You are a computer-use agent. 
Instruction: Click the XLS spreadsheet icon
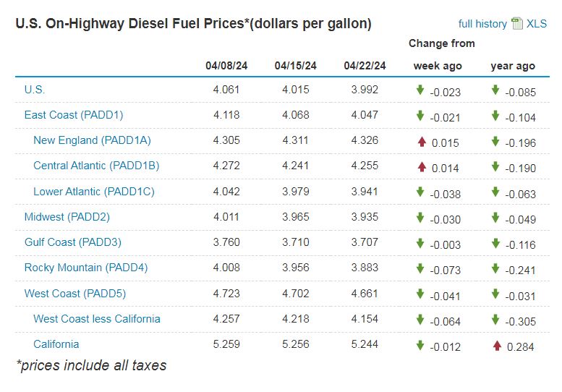click(516, 23)
